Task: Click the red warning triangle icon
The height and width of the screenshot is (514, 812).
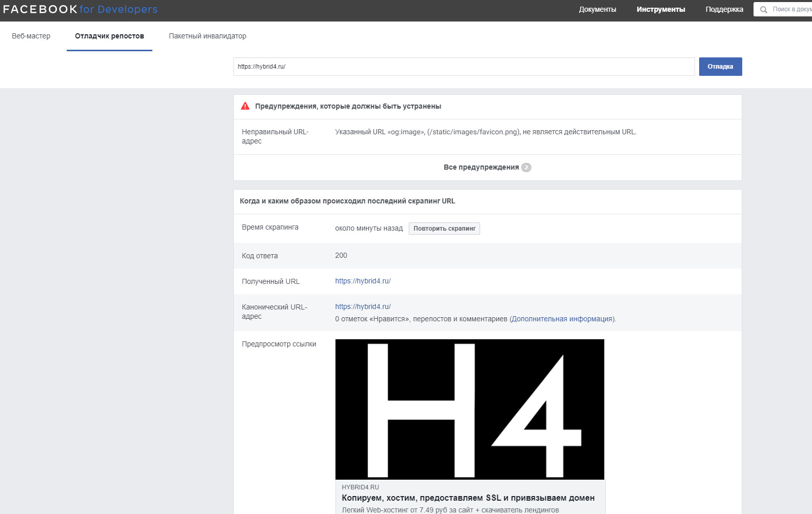Action: coord(245,106)
